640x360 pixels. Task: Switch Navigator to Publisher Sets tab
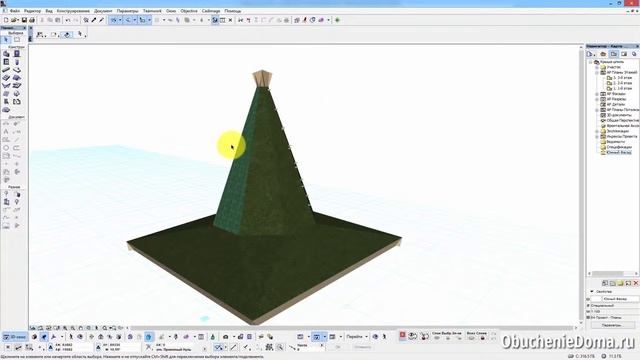(x=634, y=54)
